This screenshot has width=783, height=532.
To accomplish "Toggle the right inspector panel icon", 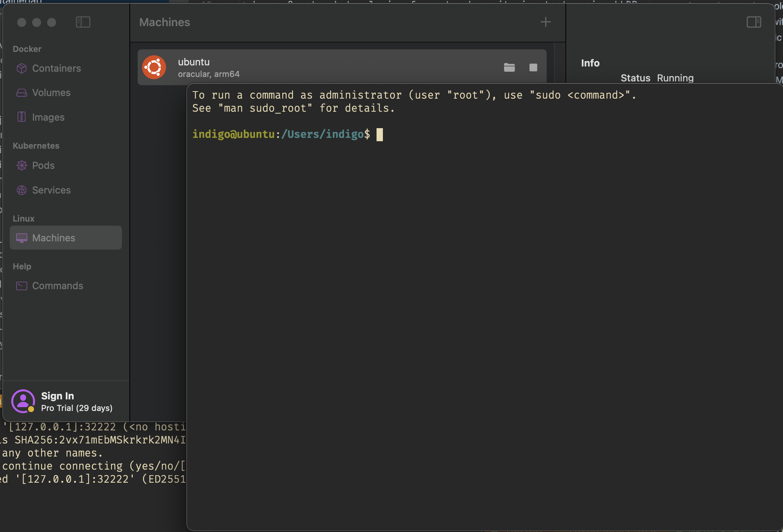I will click(x=753, y=22).
